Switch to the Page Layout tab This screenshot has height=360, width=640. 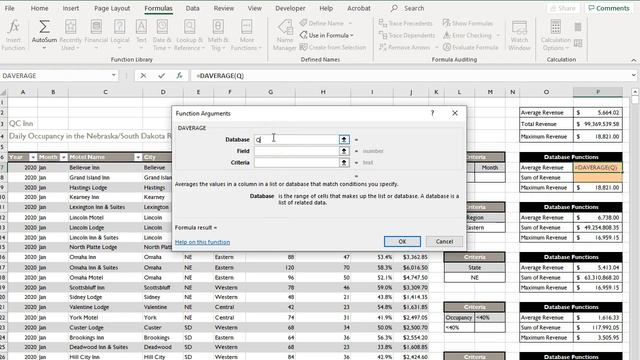(x=112, y=8)
